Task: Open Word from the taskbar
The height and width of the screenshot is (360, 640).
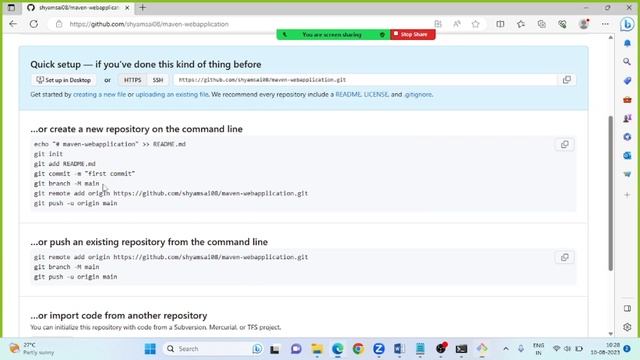Action: pos(399,349)
